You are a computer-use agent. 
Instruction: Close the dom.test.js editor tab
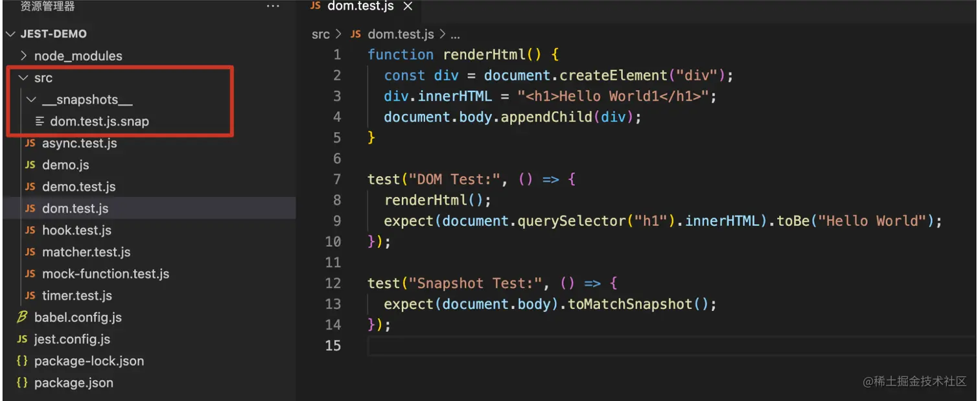408,6
